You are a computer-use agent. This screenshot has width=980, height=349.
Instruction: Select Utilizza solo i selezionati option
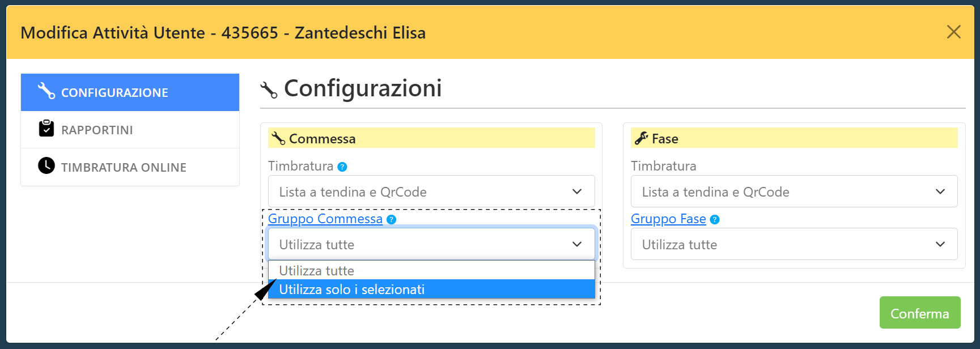431,289
